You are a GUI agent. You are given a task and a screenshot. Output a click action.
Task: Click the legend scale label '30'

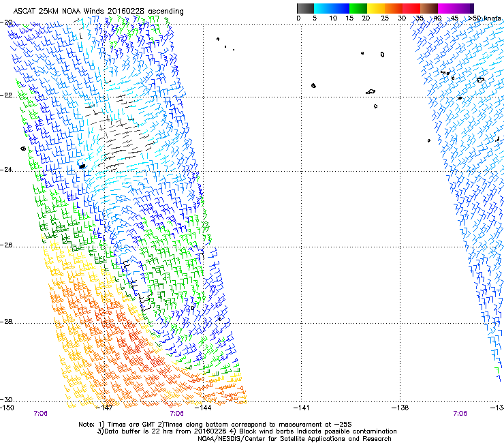[402, 18]
